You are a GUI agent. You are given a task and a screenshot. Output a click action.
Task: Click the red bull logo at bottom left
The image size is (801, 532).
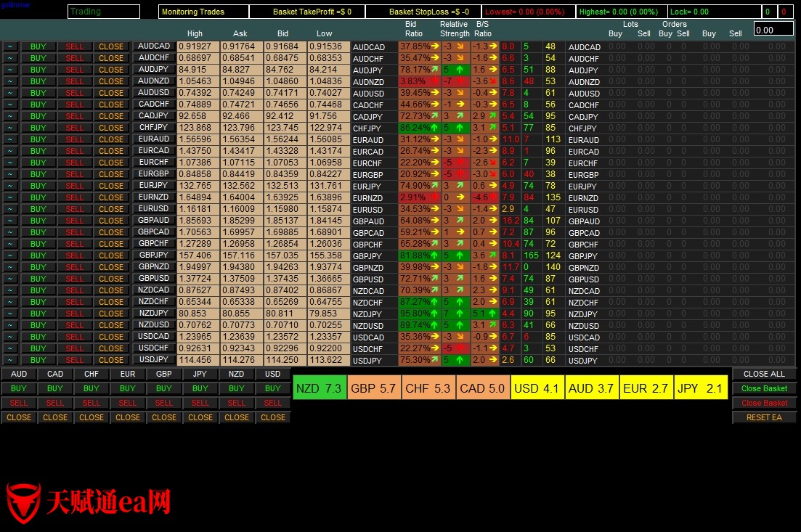[x=23, y=502]
